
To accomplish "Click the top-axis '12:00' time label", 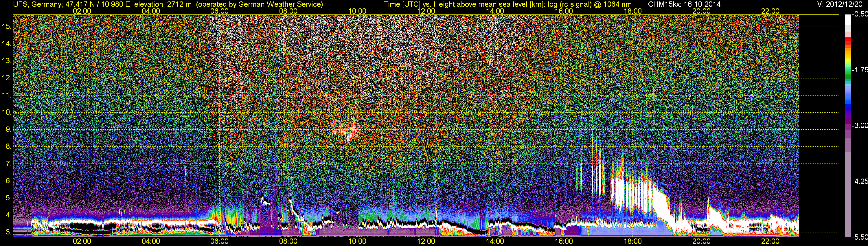I will [426, 11].
